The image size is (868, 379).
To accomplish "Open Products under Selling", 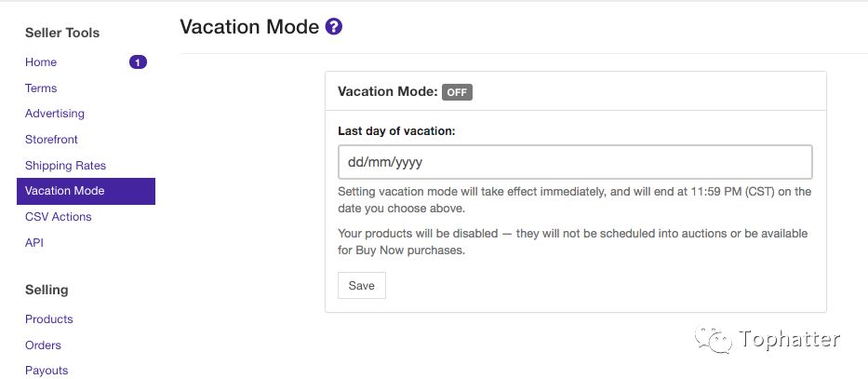I will [49, 319].
